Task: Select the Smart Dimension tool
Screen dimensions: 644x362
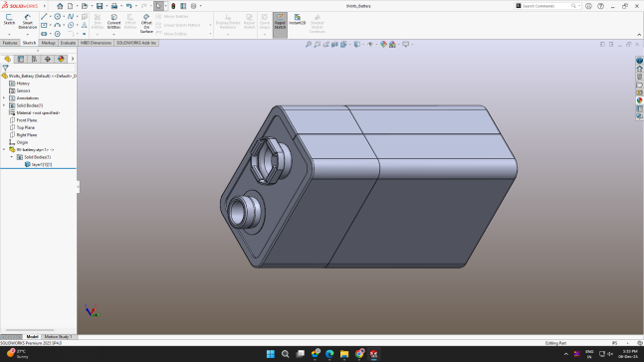Action: click(x=28, y=21)
